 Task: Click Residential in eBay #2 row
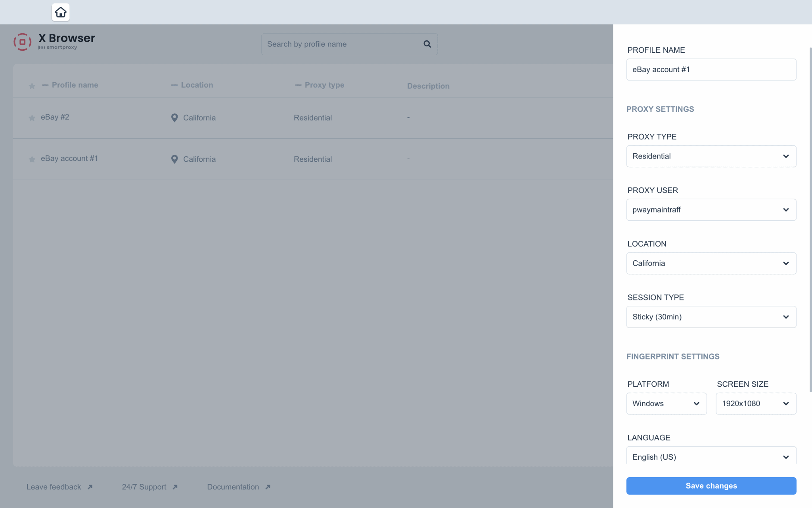coord(313,118)
